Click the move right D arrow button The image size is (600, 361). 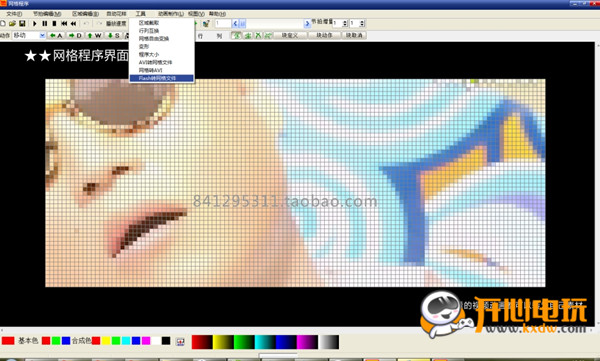(x=75, y=35)
